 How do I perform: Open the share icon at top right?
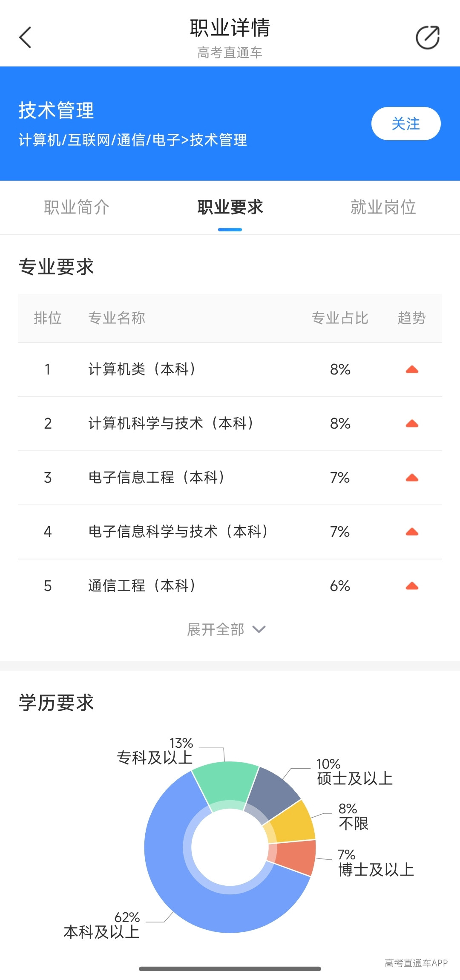[x=428, y=37]
